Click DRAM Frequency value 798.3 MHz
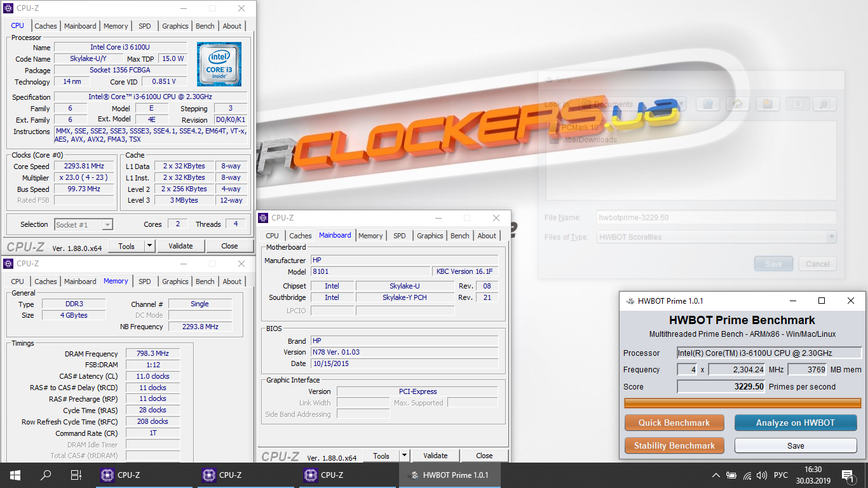868x488 pixels. (x=153, y=353)
